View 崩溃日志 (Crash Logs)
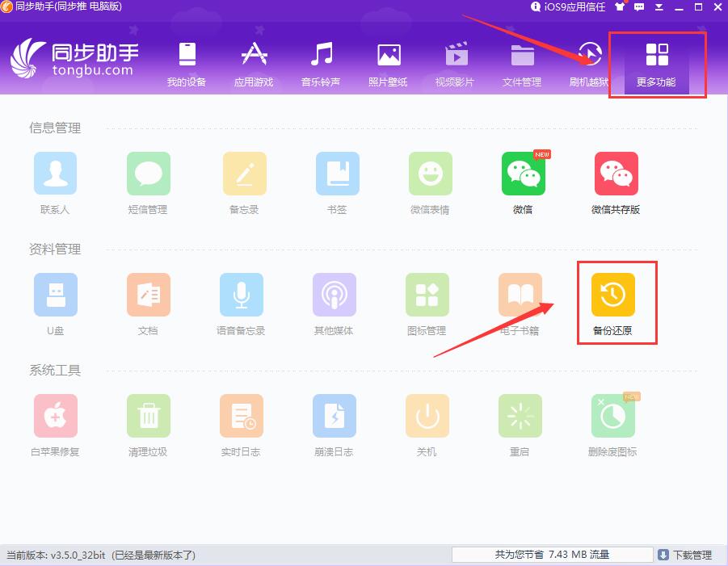728x566 pixels. coord(334,415)
